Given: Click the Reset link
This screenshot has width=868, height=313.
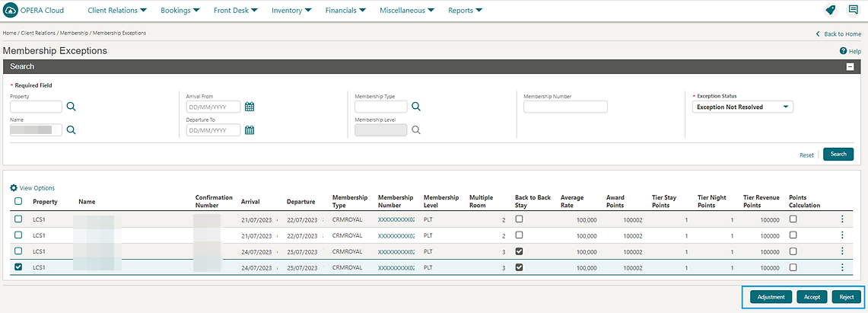Looking at the screenshot, I should (x=806, y=155).
